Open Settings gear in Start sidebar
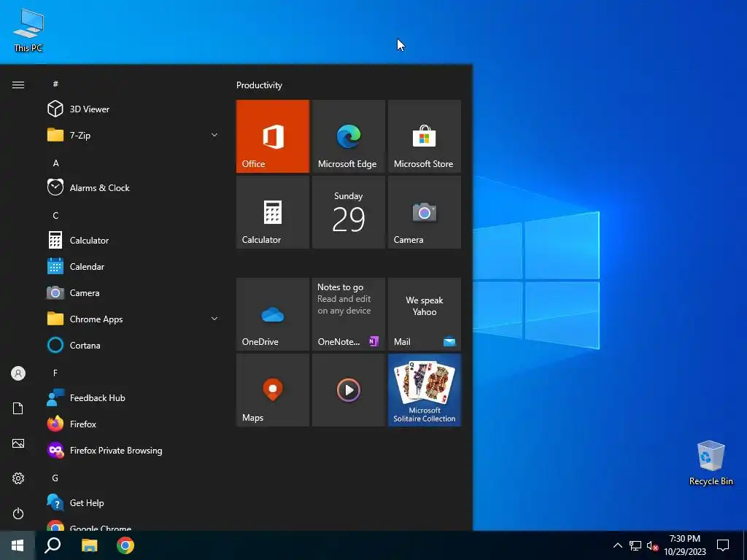Viewport: 747px width, 560px height. (18, 478)
